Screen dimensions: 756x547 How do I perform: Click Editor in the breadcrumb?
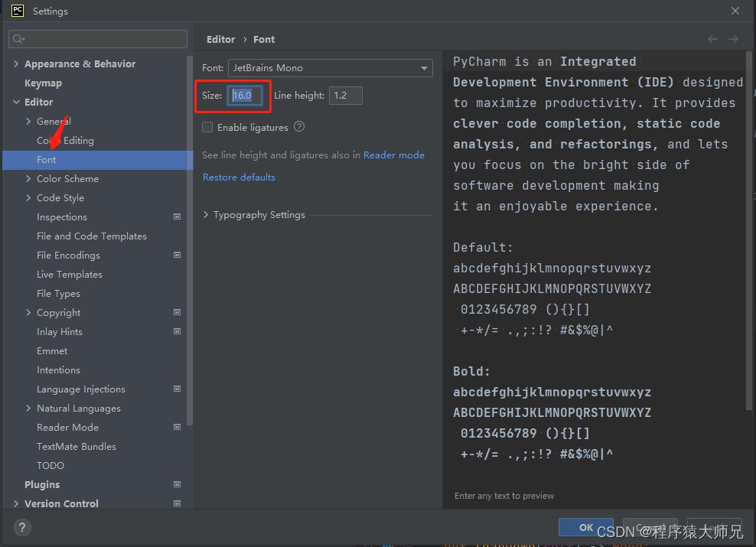[x=221, y=40]
